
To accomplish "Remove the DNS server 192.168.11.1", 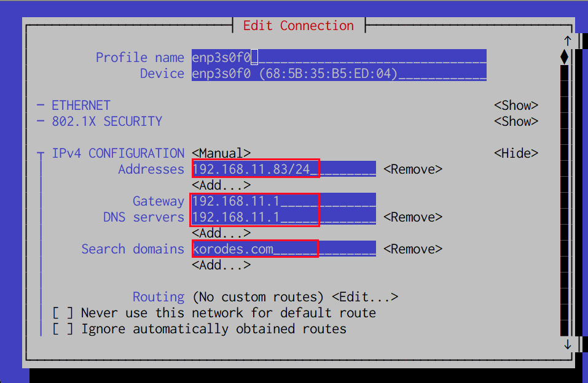I will click(x=413, y=217).
